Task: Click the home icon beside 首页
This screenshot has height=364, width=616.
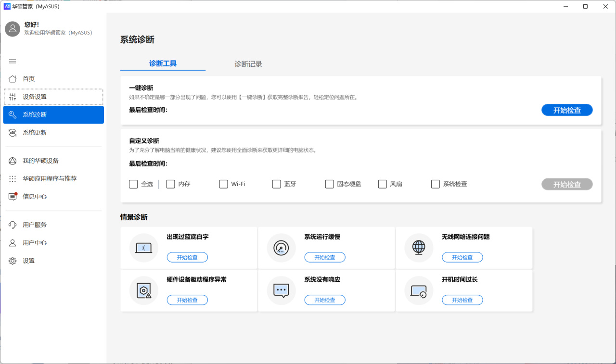Action: [x=13, y=79]
